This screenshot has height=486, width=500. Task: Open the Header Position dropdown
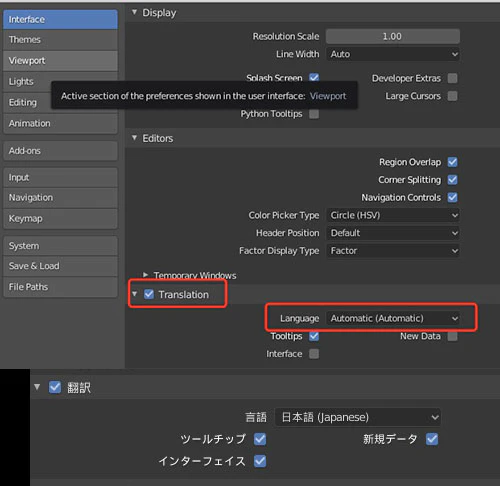(393, 233)
